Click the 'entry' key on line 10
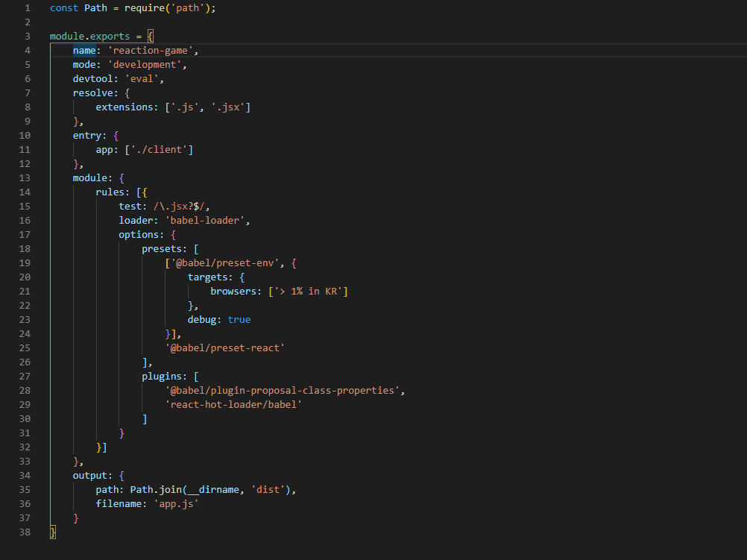This screenshot has width=747, height=560. pyautogui.click(x=87, y=136)
